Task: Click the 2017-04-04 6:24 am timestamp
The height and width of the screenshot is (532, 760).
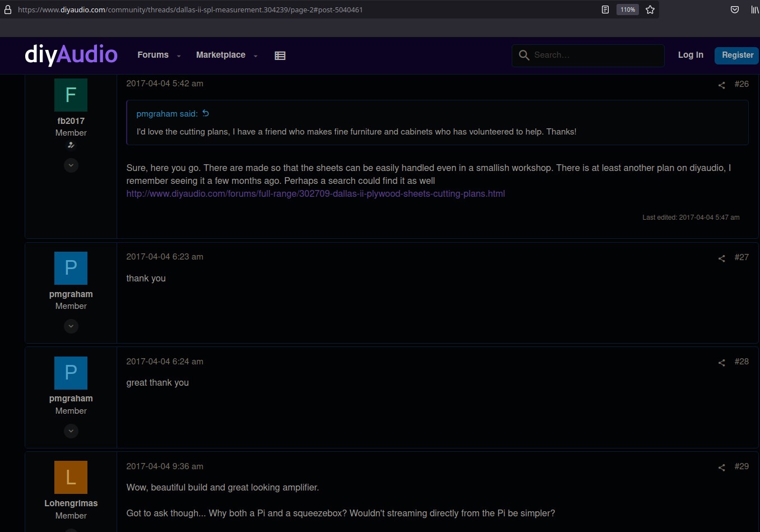Action: (x=165, y=362)
